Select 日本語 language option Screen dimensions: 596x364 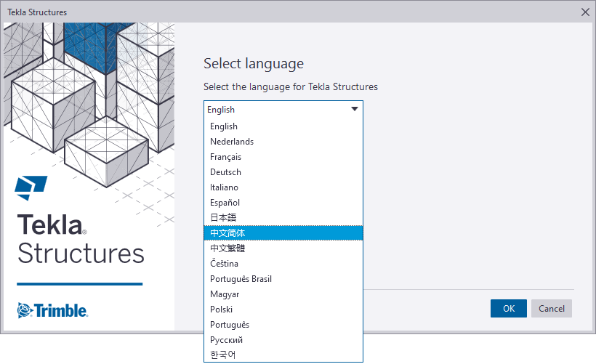(x=283, y=218)
